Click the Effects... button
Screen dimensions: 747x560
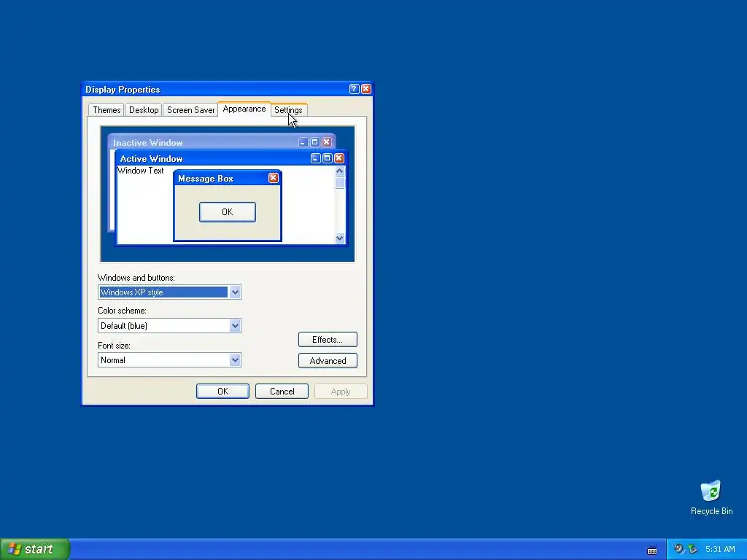tap(328, 340)
